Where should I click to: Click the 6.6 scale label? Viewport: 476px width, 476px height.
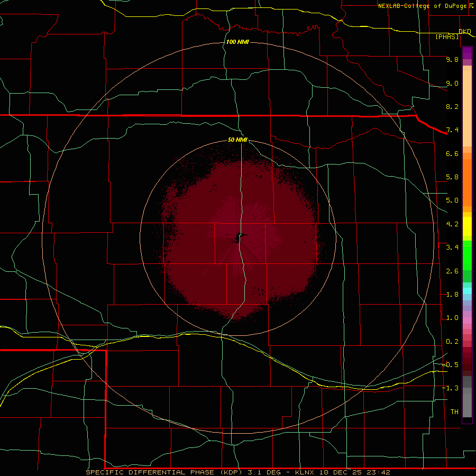(x=452, y=153)
